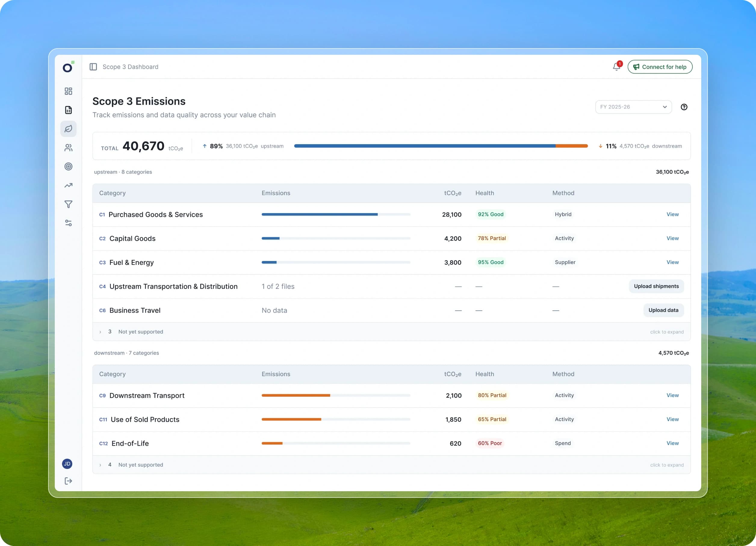Open the dashboard grid icon in sidebar

click(68, 91)
